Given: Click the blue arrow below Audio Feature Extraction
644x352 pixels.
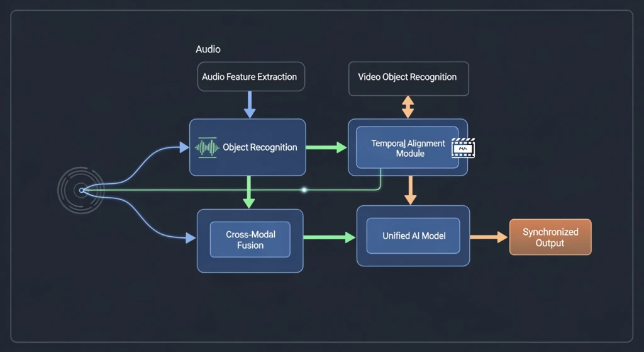Looking at the screenshot, I should click(x=250, y=105).
